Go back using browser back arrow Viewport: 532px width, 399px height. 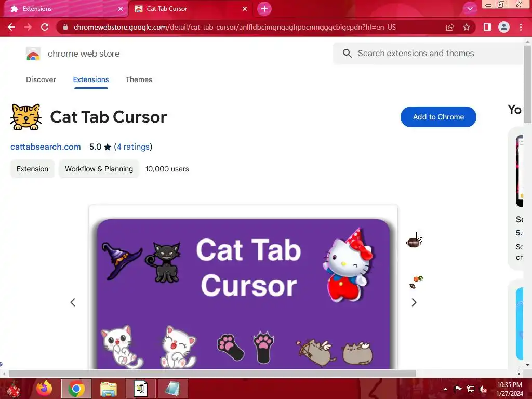pyautogui.click(x=11, y=27)
